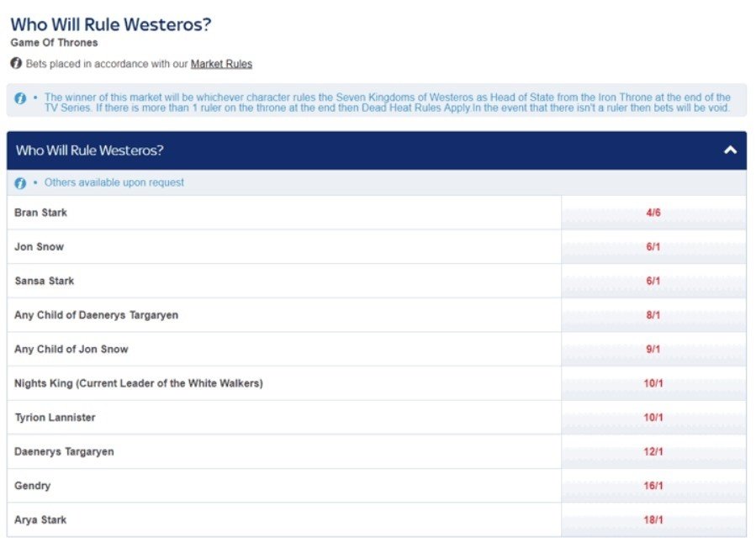This screenshot has height=548, width=756.
Task: Choose Gendry odds 16/1
Action: [x=653, y=486]
